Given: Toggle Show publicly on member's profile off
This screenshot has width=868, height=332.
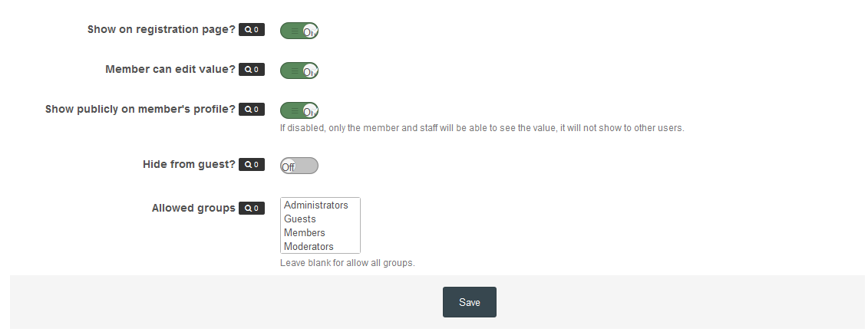Looking at the screenshot, I should click(x=299, y=110).
